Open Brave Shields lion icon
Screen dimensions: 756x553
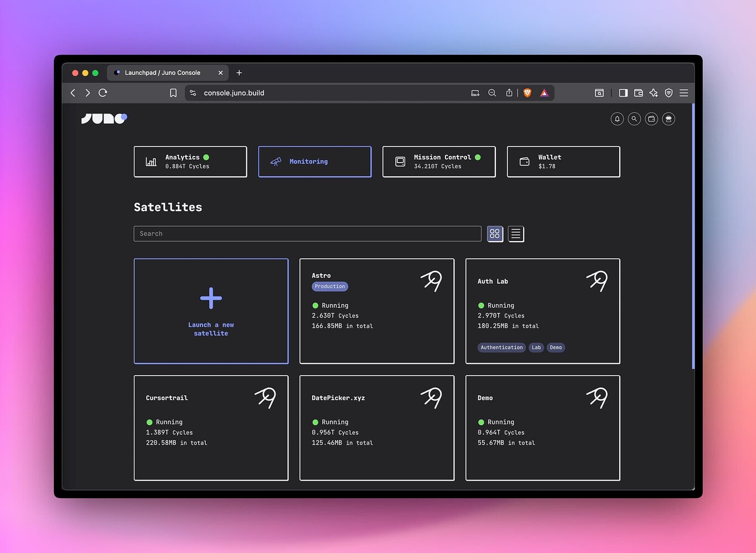pos(527,93)
